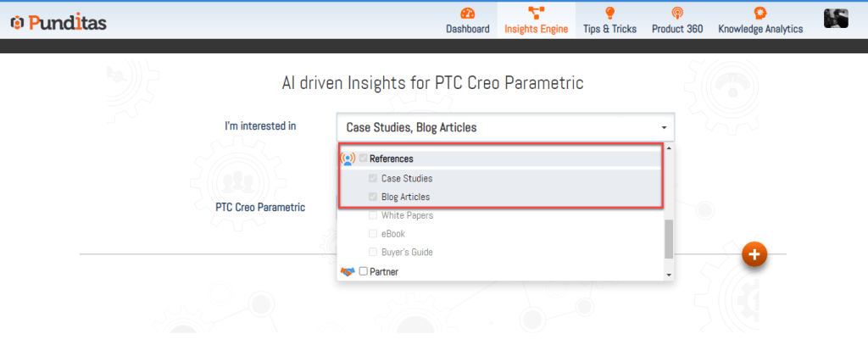This screenshot has height=345, width=868.
Task: Uncheck the Blog Articles checkbox
Action: coord(373,198)
